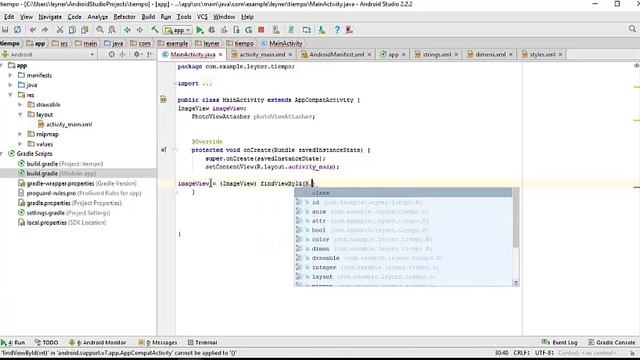Click the Paste icon in toolbar
The image size is (640, 360).
84,30
